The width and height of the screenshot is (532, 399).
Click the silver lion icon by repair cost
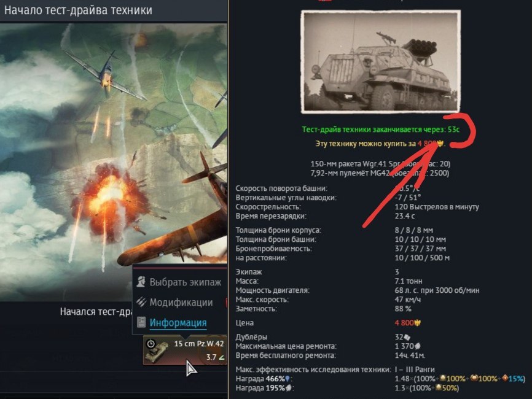[x=417, y=346]
